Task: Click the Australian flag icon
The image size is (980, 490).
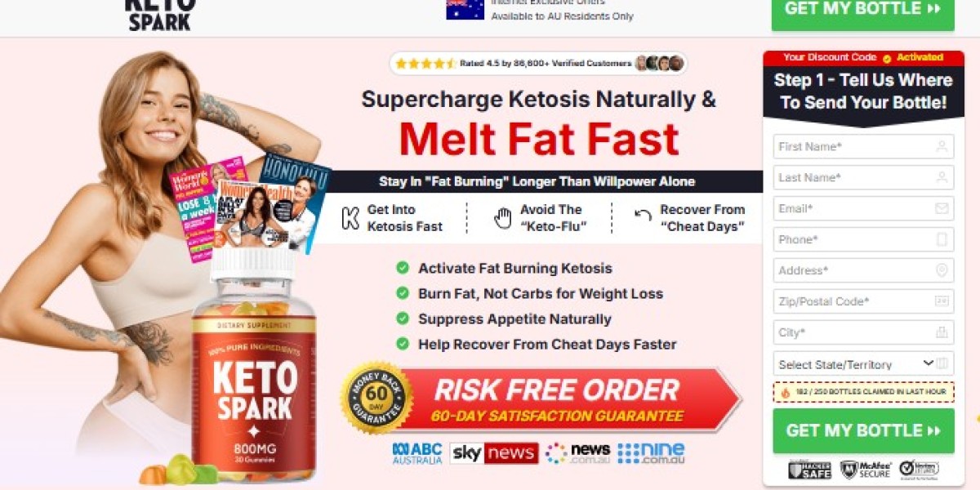Action: pyautogui.click(x=465, y=9)
